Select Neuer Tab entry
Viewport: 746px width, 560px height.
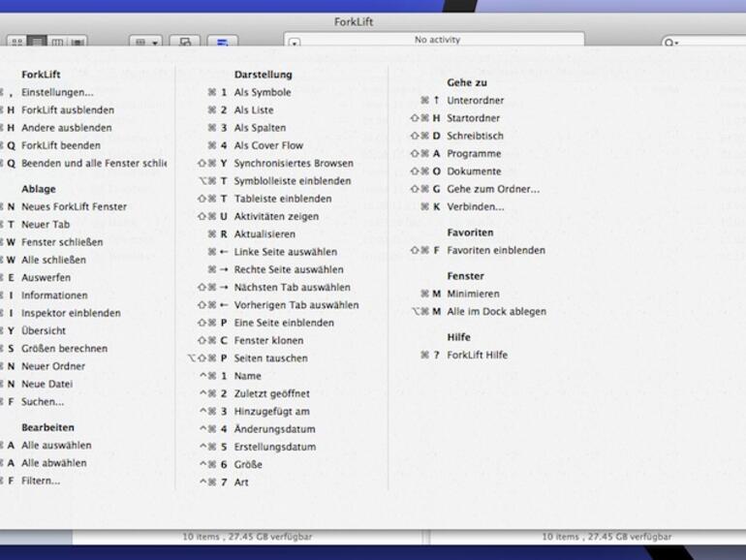click(x=46, y=224)
